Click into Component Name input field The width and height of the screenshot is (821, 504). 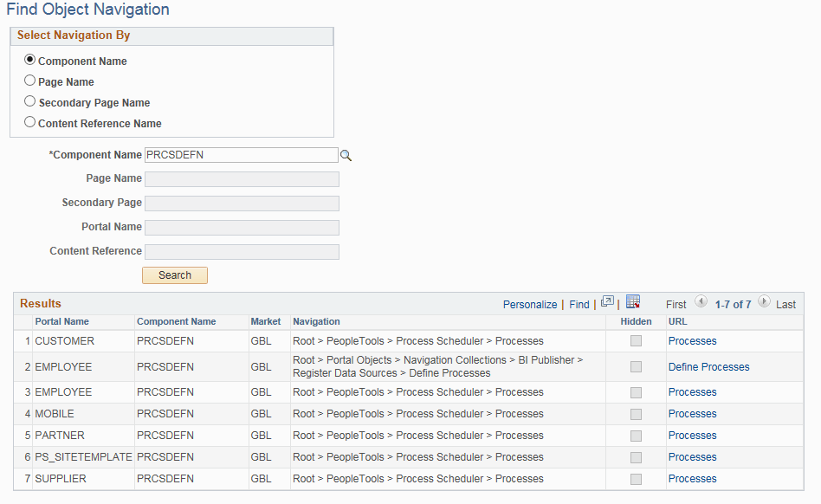(242, 155)
